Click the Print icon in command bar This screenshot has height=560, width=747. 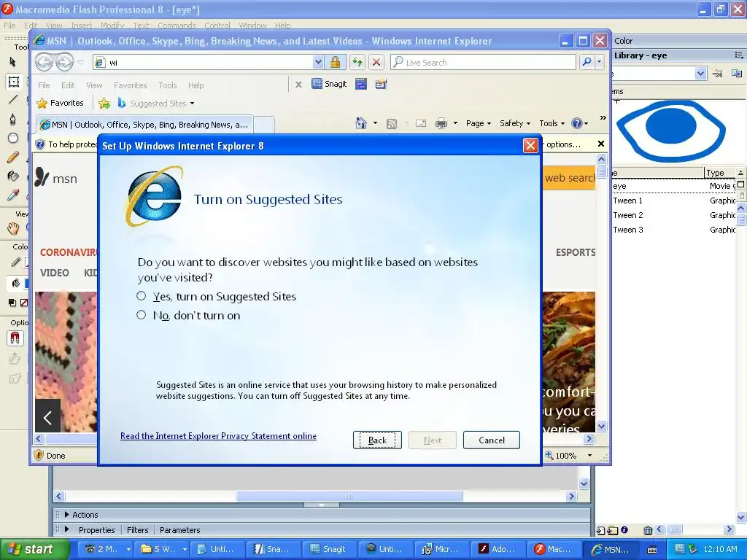pyautogui.click(x=441, y=124)
